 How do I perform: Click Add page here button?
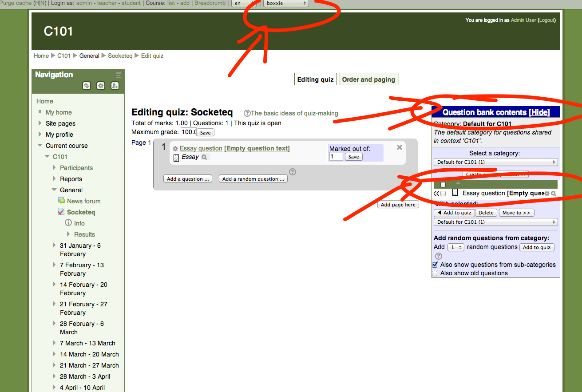pos(398,205)
